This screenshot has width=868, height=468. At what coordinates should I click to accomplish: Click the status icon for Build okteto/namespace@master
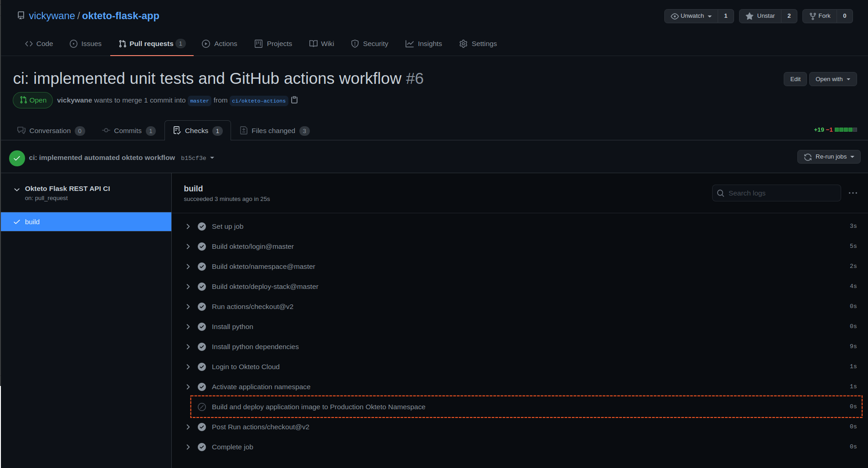point(202,267)
